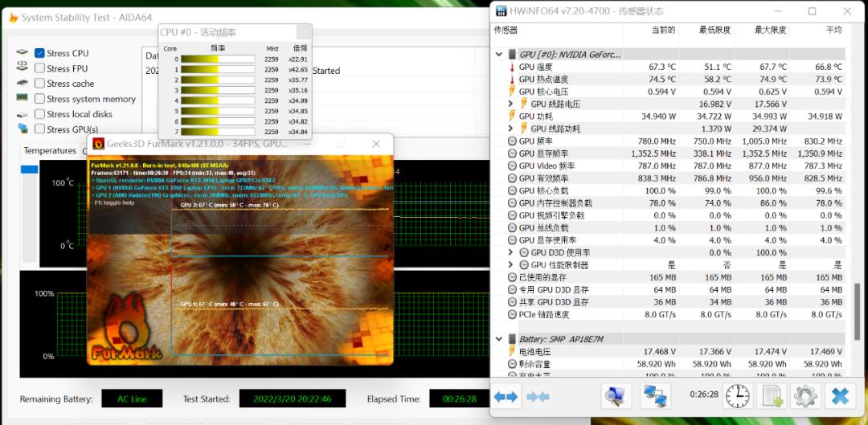Switch to the Temperatures tab in AIDA64
This screenshot has height=425, width=868.
(x=50, y=150)
